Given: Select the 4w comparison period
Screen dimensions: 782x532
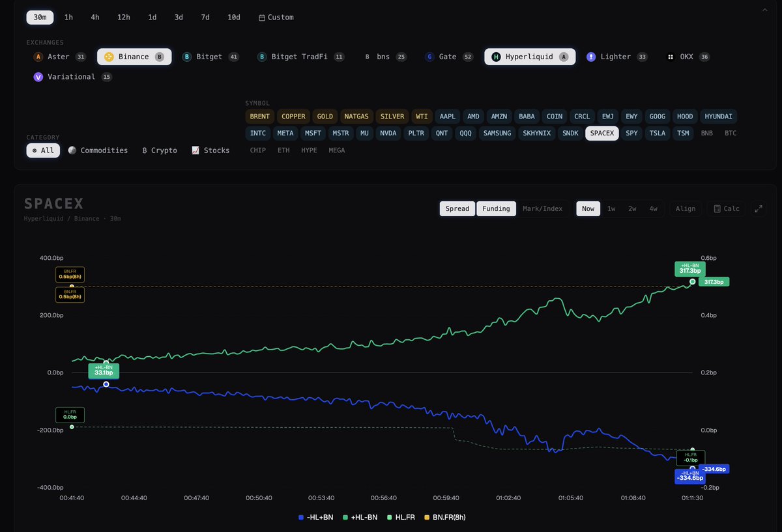Looking at the screenshot, I should [653, 208].
